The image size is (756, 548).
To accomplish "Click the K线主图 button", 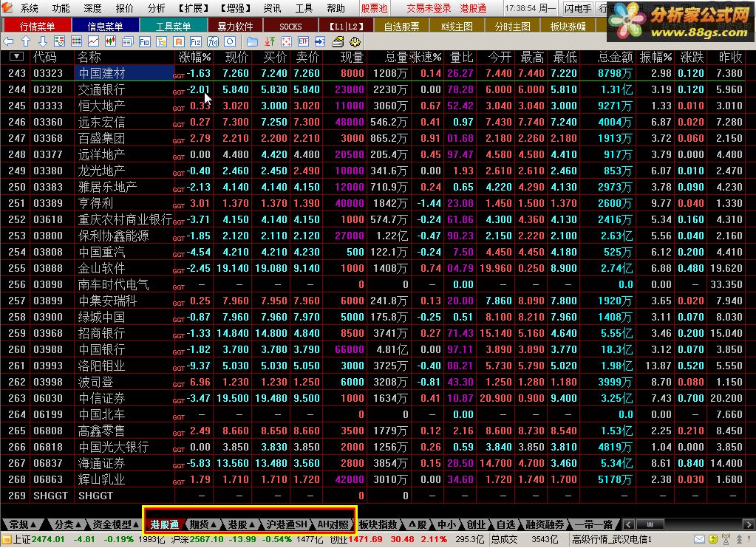I will [457, 26].
